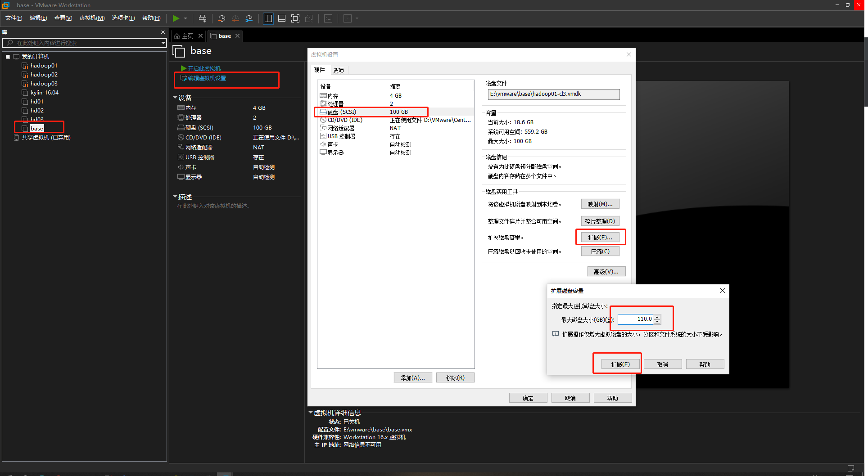Confirm settings with the 确定 button
Screen dimensions: 868x476
coord(528,398)
